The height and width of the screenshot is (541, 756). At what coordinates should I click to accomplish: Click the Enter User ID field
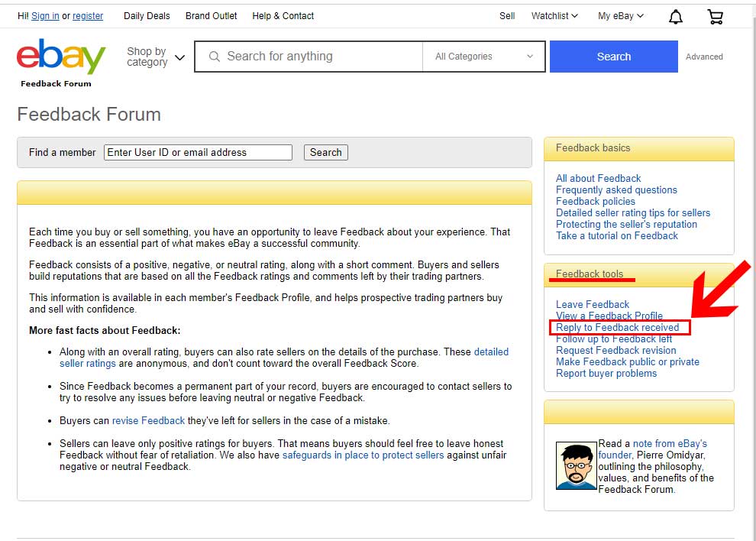[x=198, y=152]
